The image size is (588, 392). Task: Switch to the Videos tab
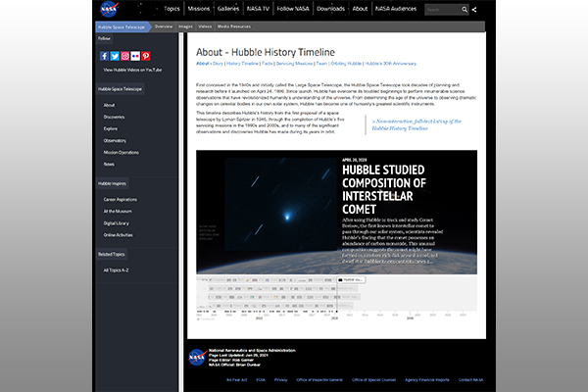[205, 26]
